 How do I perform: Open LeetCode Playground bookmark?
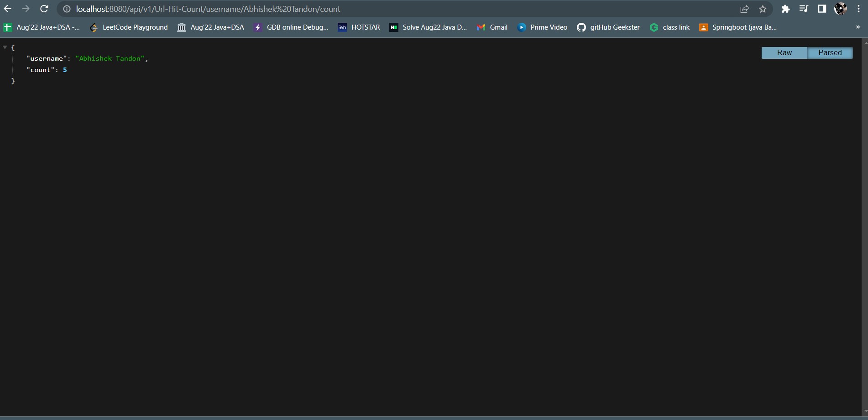(x=129, y=27)
